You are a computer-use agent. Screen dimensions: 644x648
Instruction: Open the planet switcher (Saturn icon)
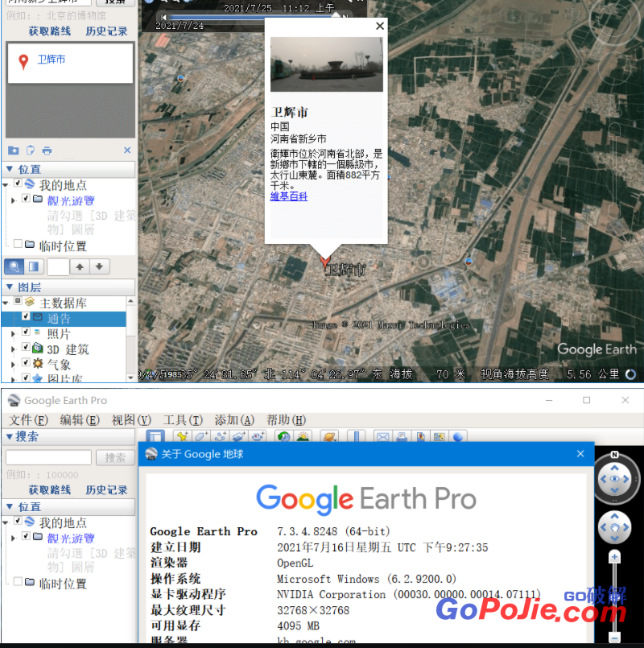point(329,436)
